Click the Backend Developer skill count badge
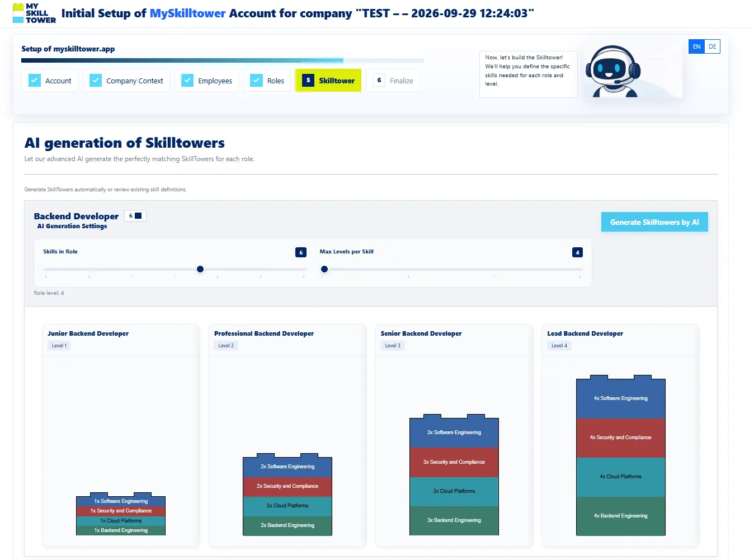 coord(135,216)
